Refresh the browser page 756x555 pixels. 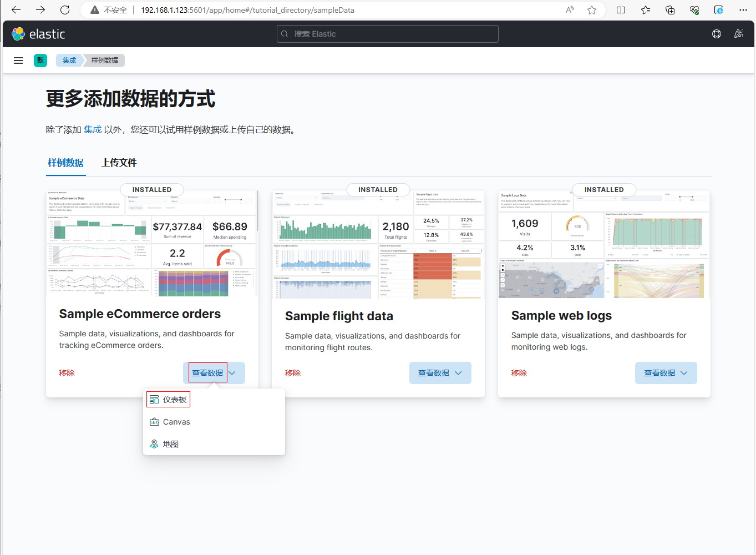[x=65, y=10]
